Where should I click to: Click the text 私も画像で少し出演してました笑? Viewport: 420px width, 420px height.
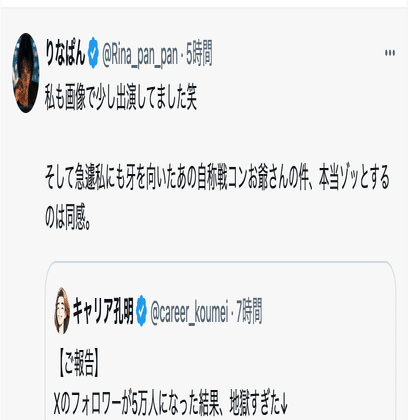(x=121, y=97)
